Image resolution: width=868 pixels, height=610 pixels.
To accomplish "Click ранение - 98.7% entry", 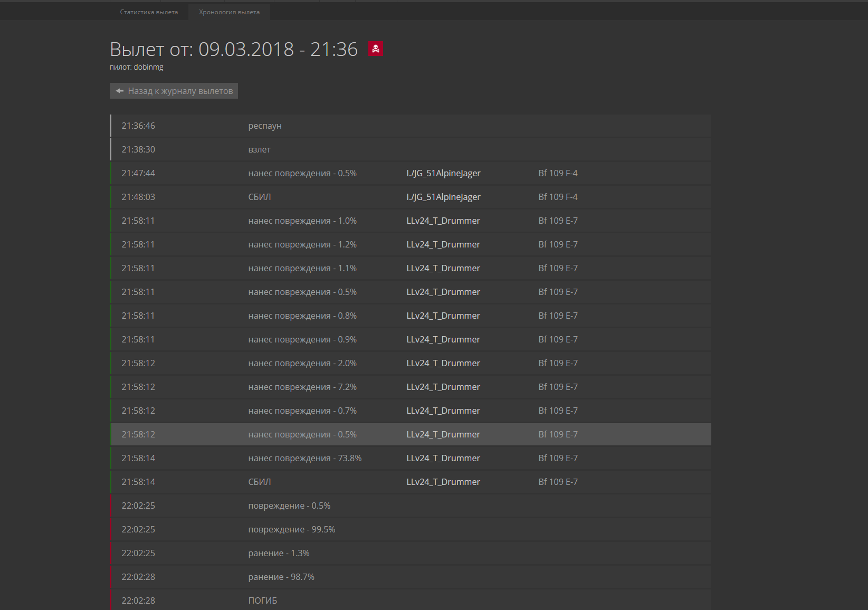I will coord(281,577).
